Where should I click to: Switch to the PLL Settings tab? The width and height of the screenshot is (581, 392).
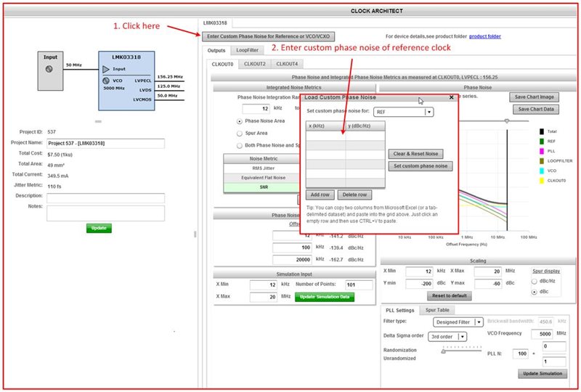(400, 310)
